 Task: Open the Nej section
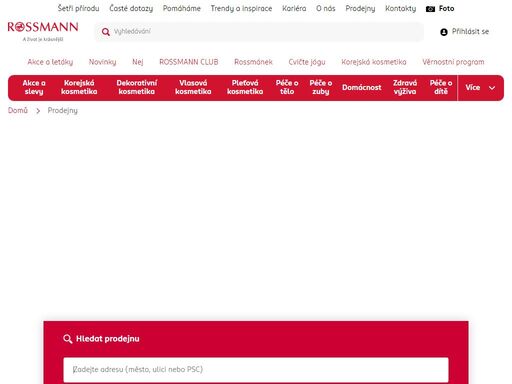click(x=138, y=62)
